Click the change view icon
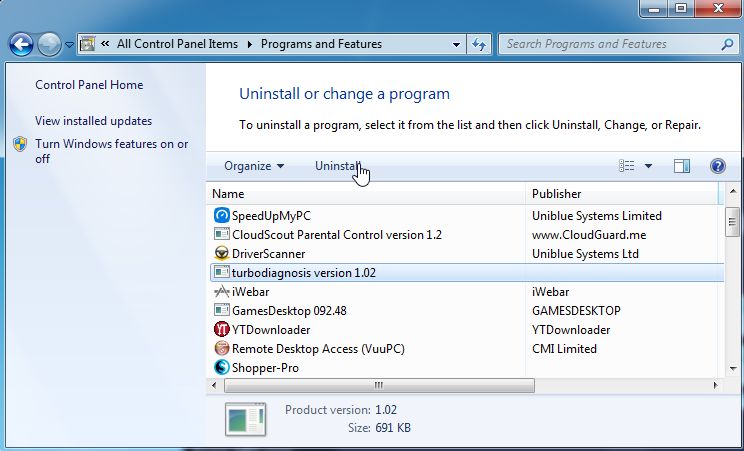Image resolution: width=744 pixels, height=451 pixels. coord(626,166)
